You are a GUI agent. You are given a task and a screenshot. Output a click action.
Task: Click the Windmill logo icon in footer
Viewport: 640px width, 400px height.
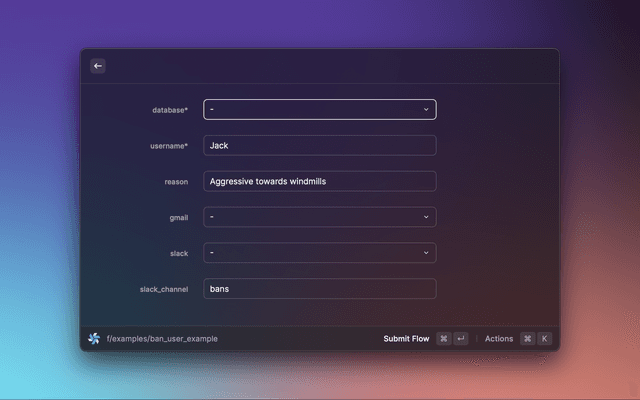coord(94,338)
